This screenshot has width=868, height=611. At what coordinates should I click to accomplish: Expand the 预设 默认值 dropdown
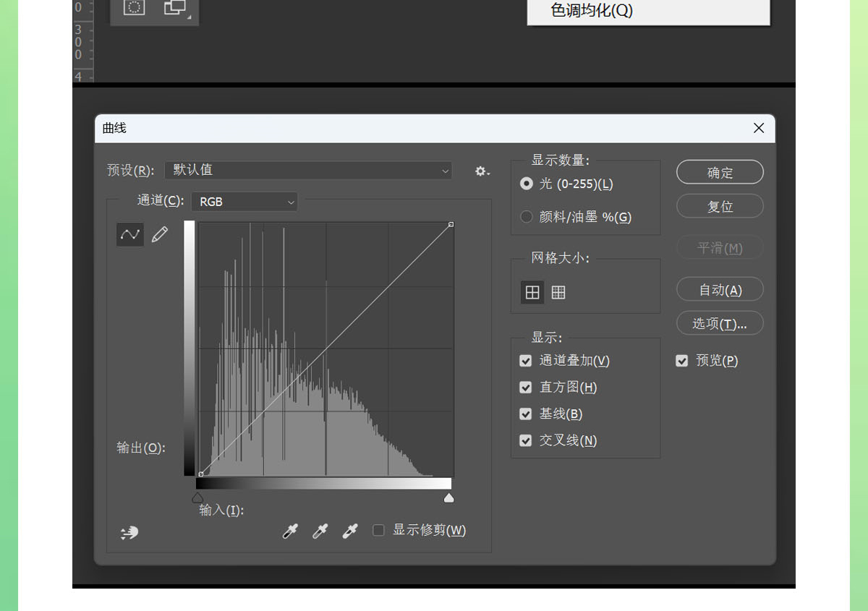308,171
